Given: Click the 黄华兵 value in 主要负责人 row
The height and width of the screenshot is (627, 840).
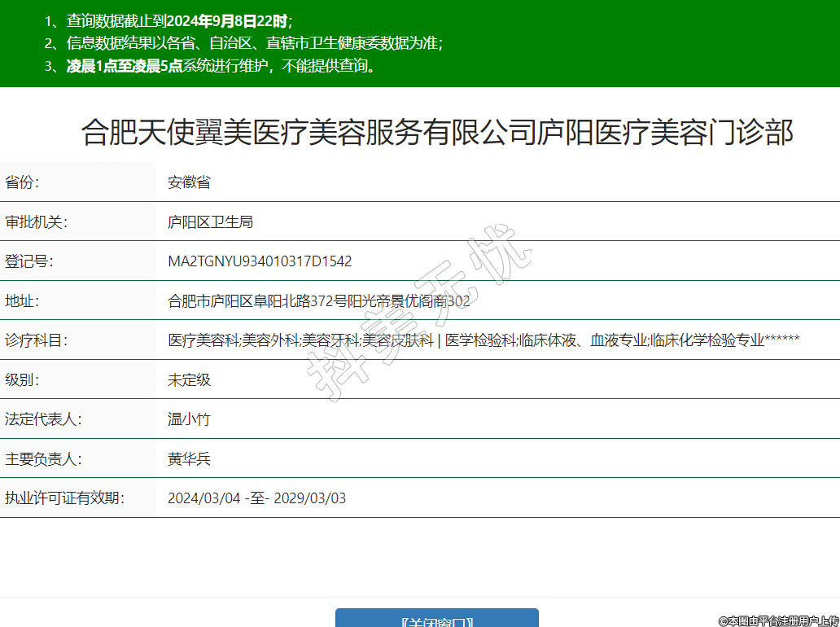Looking at the screenshot, I should coord(189,459).
